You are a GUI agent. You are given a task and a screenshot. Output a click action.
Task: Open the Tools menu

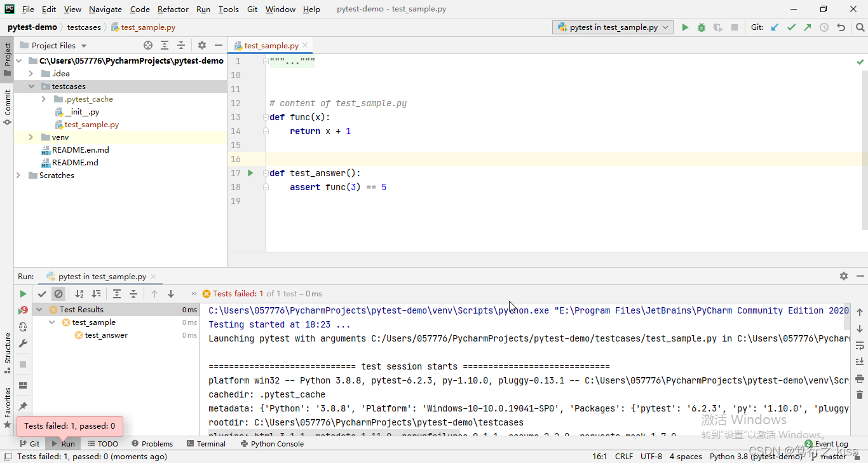[x=228, y=9]
